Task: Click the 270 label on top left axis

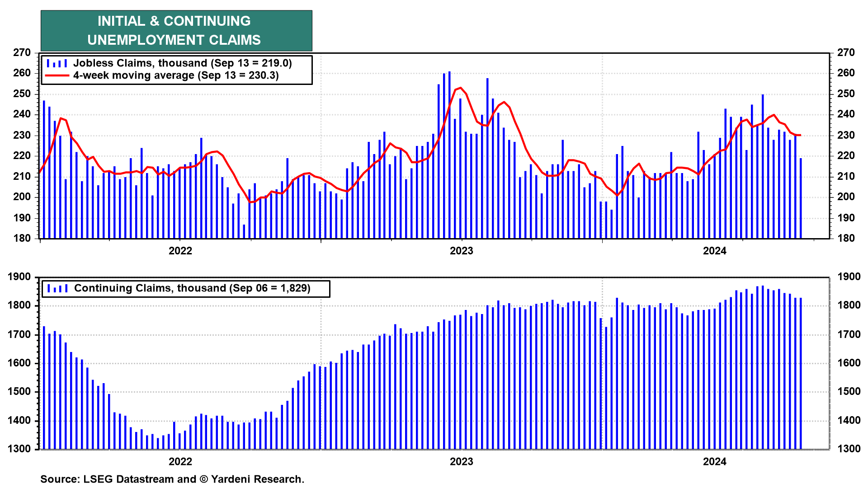Action: pos(22,53)
